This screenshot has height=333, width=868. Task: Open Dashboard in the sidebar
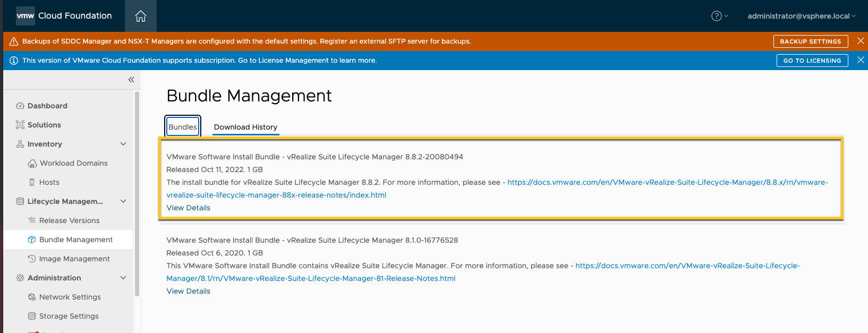point(47,106)
